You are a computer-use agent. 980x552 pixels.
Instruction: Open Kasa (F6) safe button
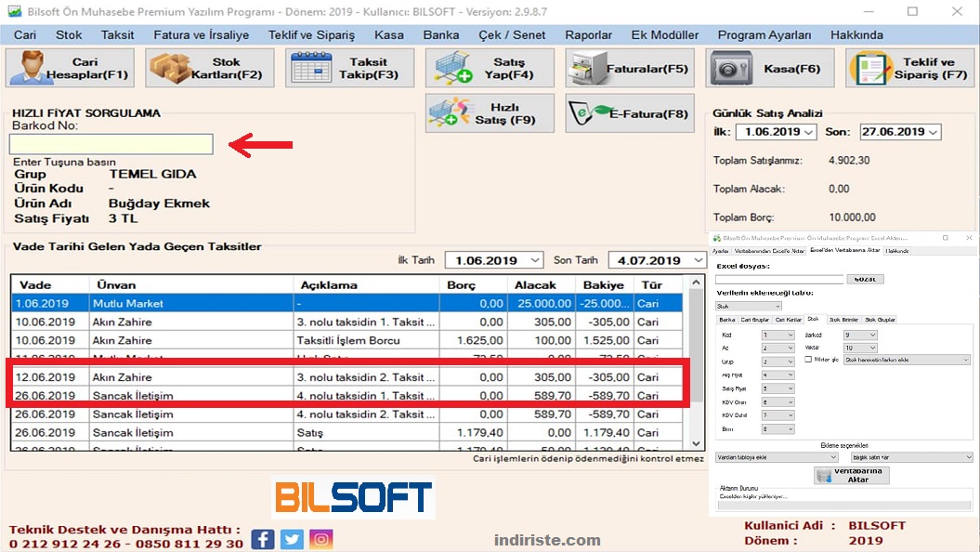[x=770, y=68]
